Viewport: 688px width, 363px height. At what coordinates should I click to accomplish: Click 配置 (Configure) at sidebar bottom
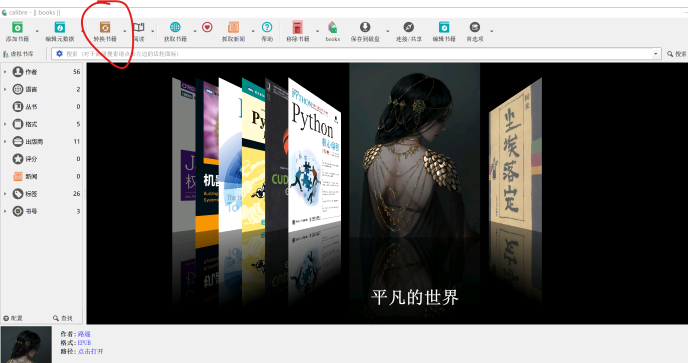pyautogui.click(x=13, y=318)
